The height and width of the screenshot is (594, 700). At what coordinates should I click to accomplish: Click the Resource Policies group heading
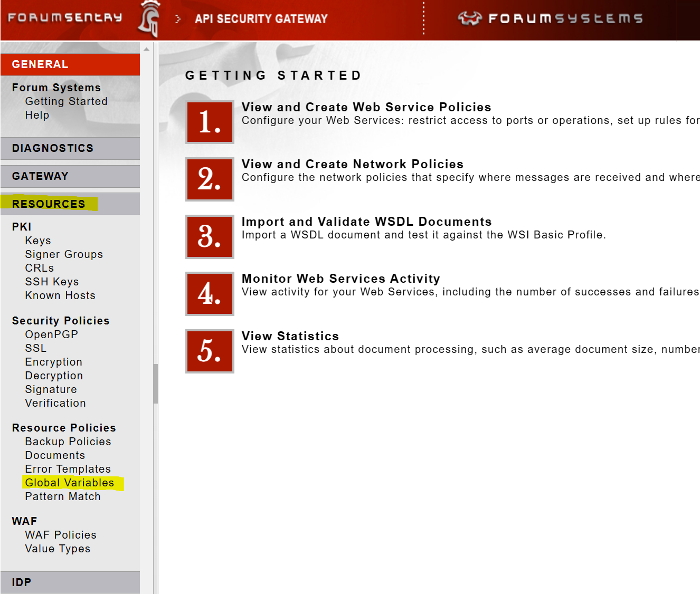[x=64, y=428]
